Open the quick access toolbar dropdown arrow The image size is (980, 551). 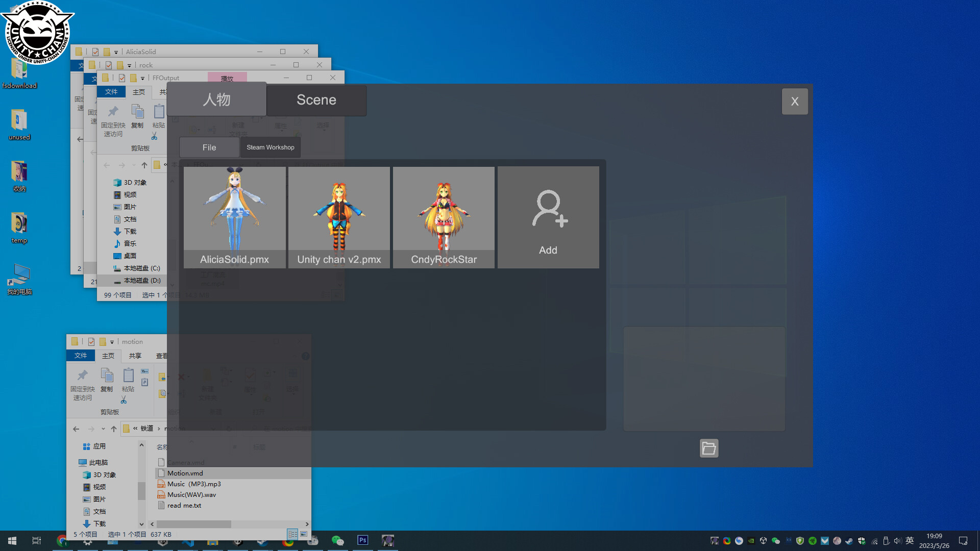[112, 342]
